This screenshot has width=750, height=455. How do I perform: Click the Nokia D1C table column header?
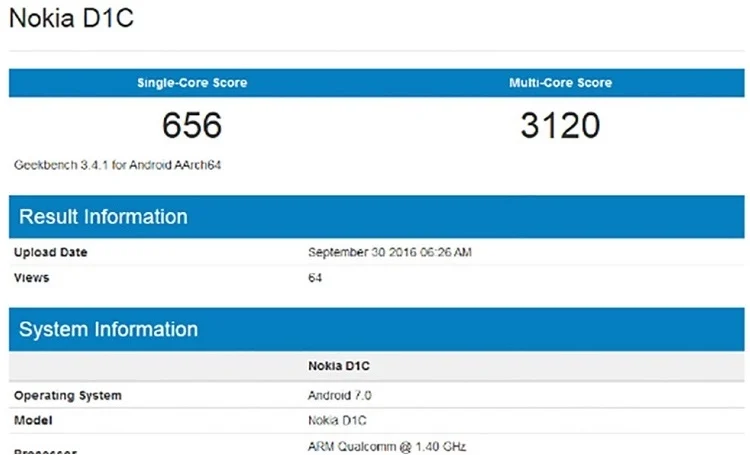click(x=339, y=366)
